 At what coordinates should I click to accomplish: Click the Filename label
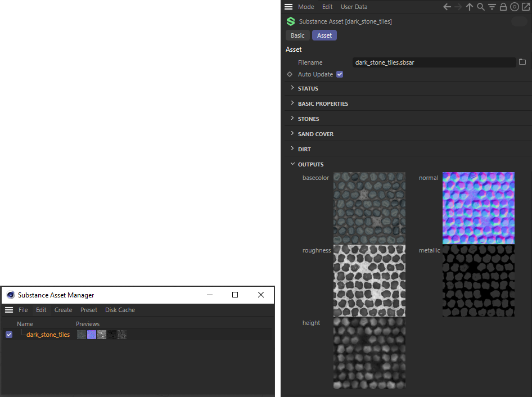pyautogui.click(x=310, y=62)
